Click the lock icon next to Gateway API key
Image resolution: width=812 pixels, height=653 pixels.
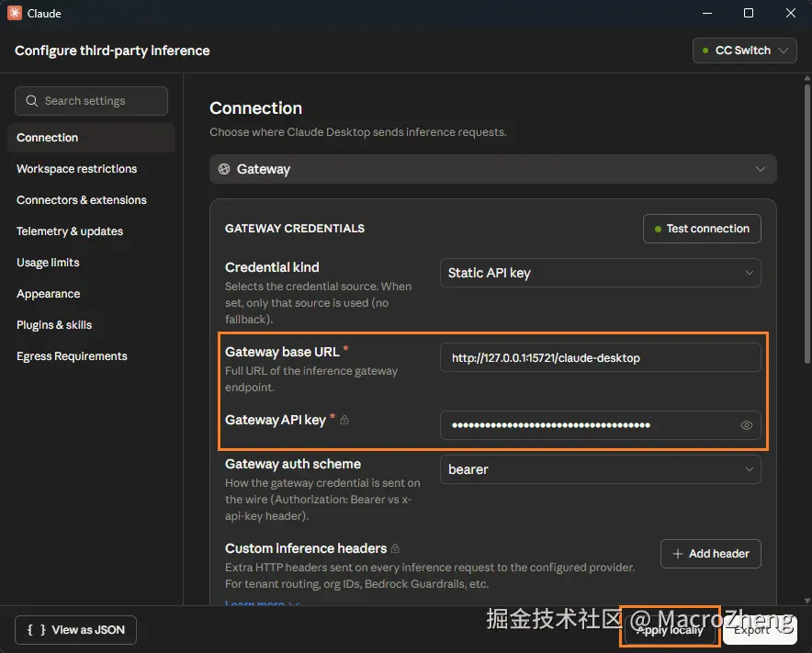(x=344, y=420)
